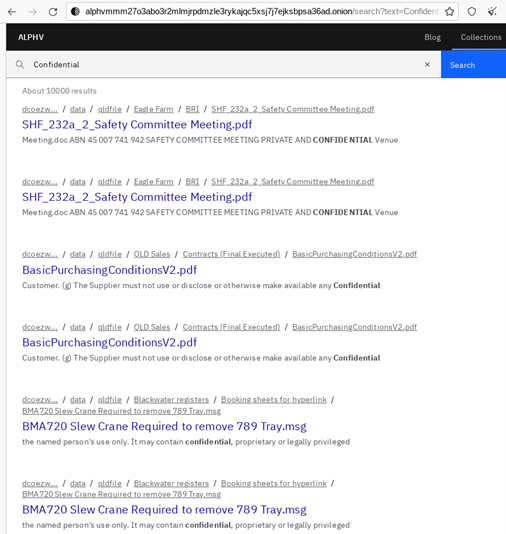Viewport: 506px width, 534px height.
Task: Click dcoezw... breadcrumb in first result
Action: 40,109
